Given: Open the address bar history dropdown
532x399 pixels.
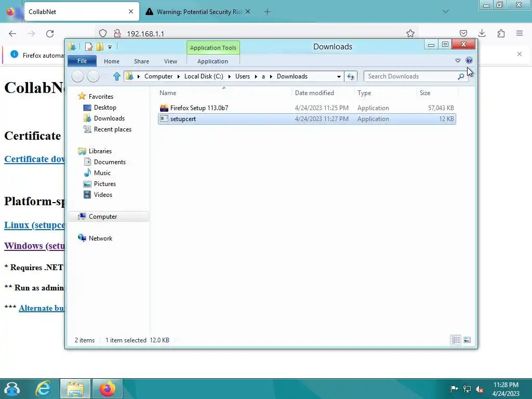Looking at the screenshot, I should tap(339, 77).
